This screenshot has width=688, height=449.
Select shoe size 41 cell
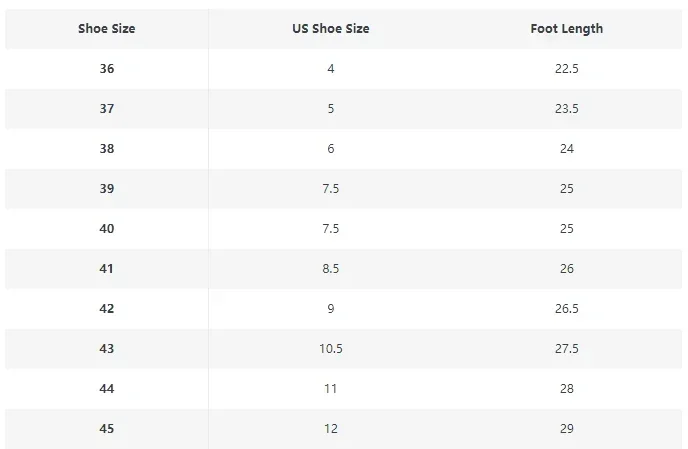pyautogui.click(x=107, y=269)
